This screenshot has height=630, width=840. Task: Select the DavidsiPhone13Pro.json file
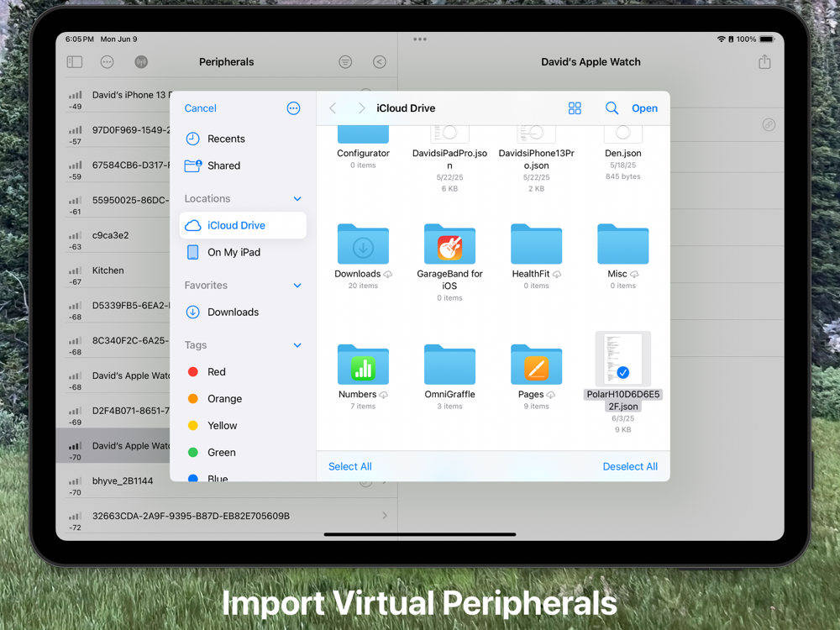pos(536,159)
